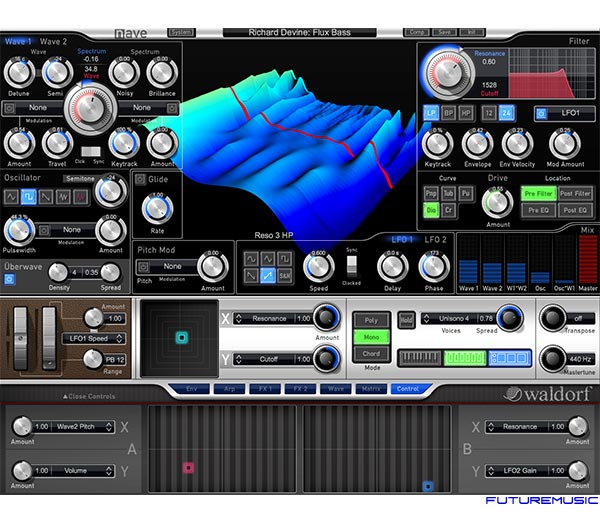Enable the LP filter type

pyautogui.click(x=431, y=113)
